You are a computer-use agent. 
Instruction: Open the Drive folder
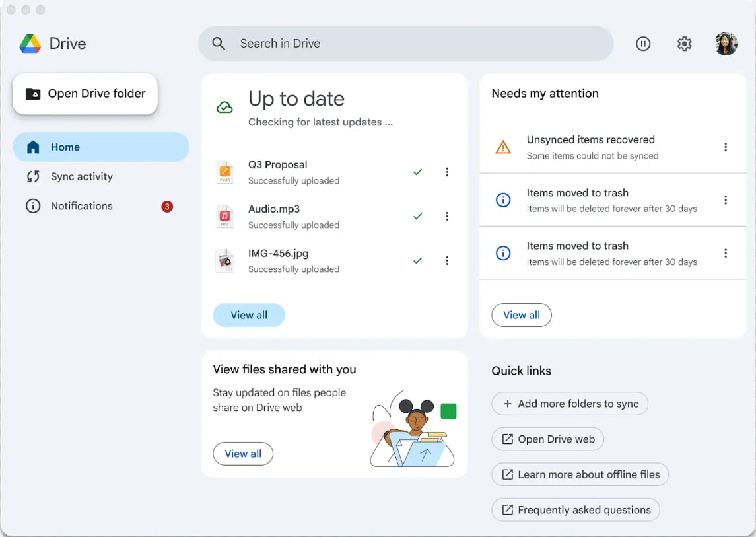85,94
